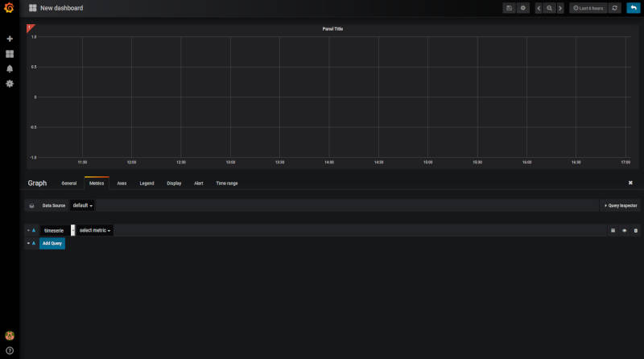Save the dashboard with the disk icon
The width and height of the screenshot is (644, 359).
[x=509, y=8]
